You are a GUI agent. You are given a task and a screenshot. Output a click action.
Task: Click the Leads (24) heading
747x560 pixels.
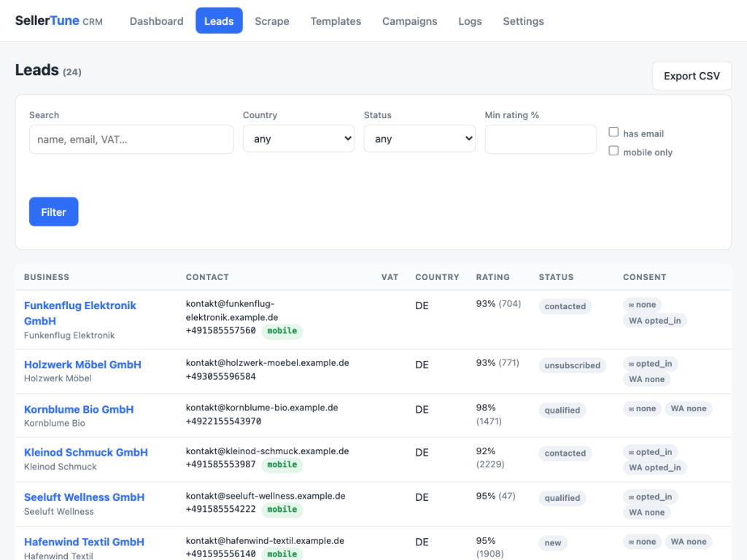click(48, 70)
